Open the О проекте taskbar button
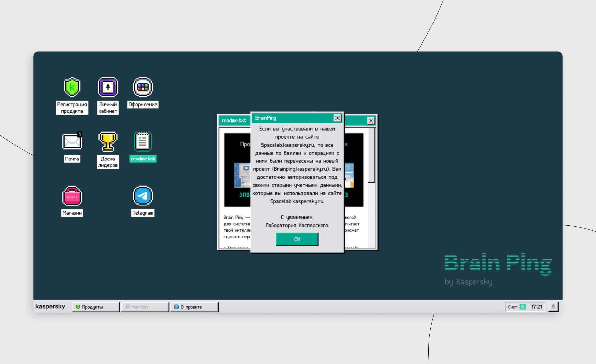596x364 pixels. (194, 307)
